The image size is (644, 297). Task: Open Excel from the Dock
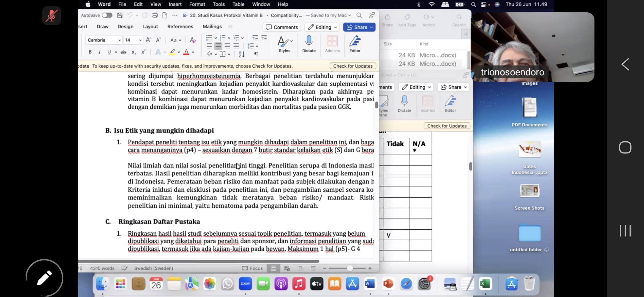(x=485, y=284)
